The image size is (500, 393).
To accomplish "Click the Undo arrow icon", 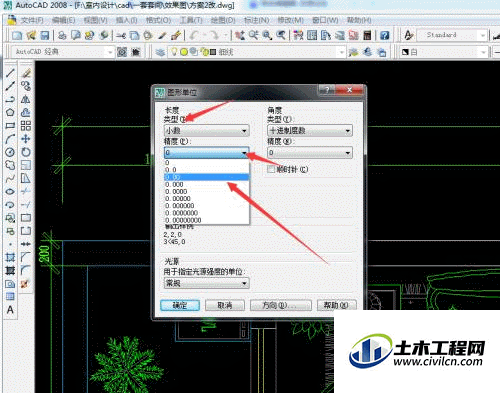I will click(195, 35).
